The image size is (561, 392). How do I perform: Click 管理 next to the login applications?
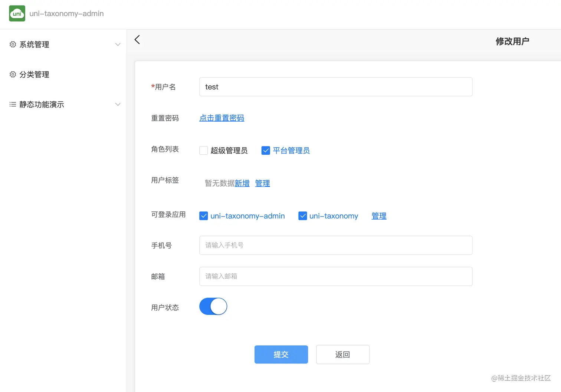pos(379,215)
